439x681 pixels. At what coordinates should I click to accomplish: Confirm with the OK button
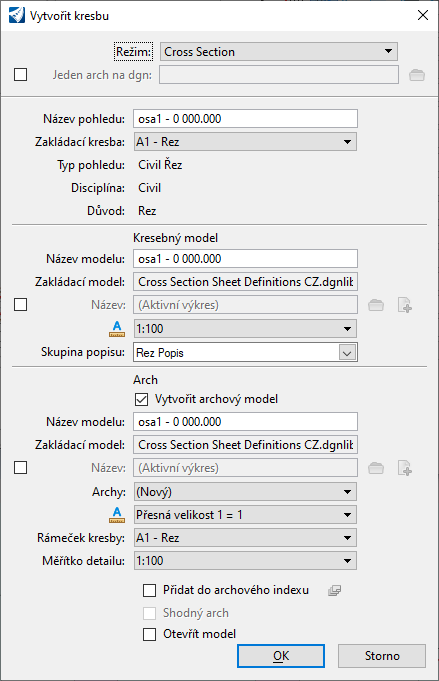coord(281,656)
